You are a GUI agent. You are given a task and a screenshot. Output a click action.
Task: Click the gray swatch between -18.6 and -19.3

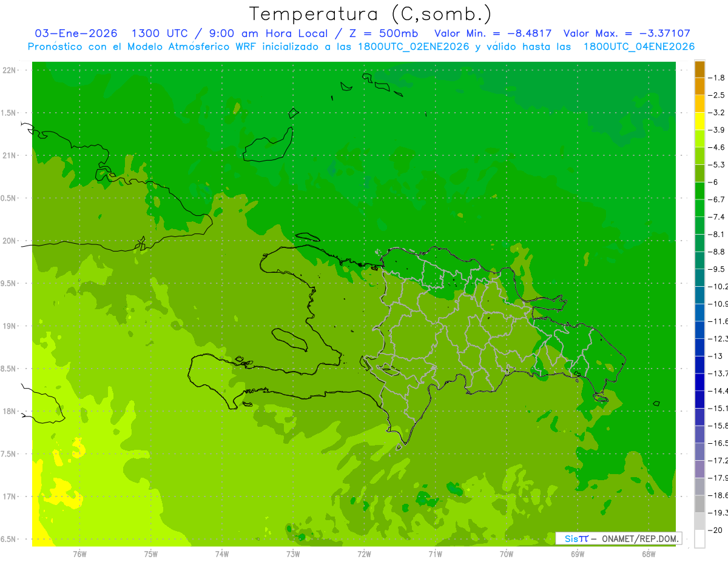(699, 504)
